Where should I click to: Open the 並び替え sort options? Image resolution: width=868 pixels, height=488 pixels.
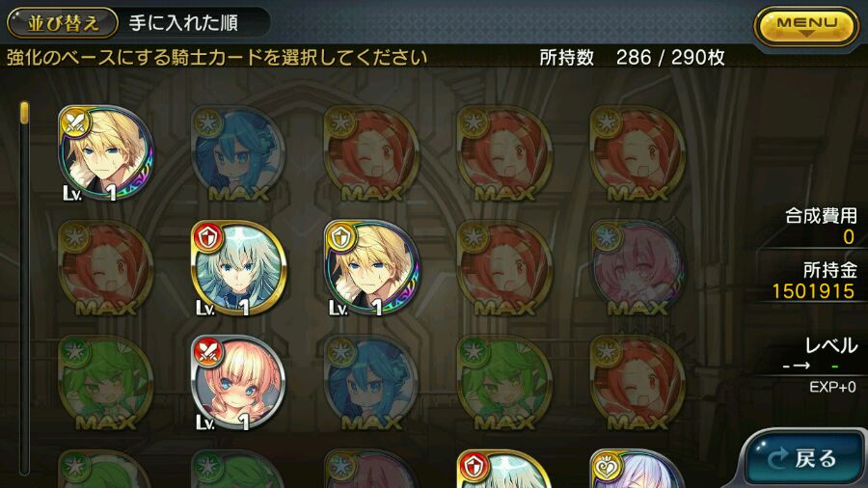coord(63,23)
